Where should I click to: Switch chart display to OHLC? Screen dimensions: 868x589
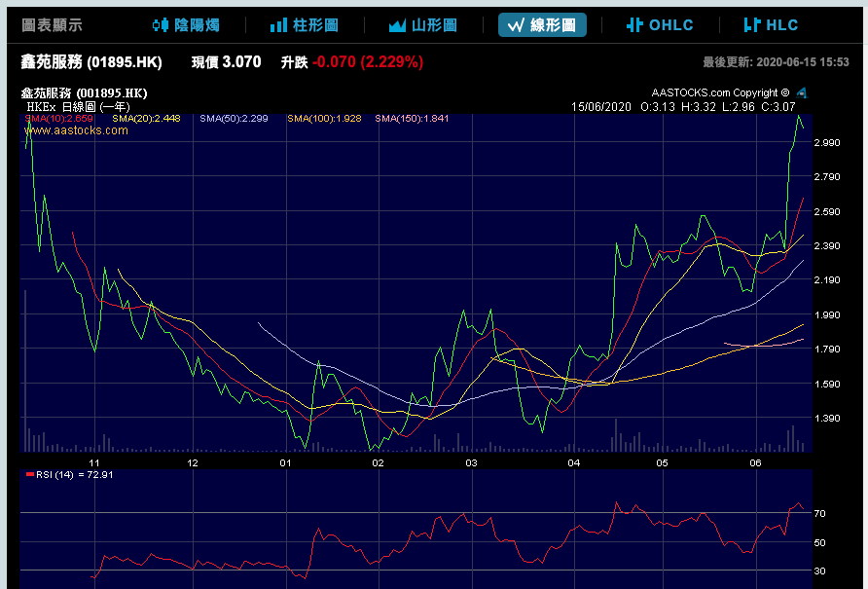[660, 25]
